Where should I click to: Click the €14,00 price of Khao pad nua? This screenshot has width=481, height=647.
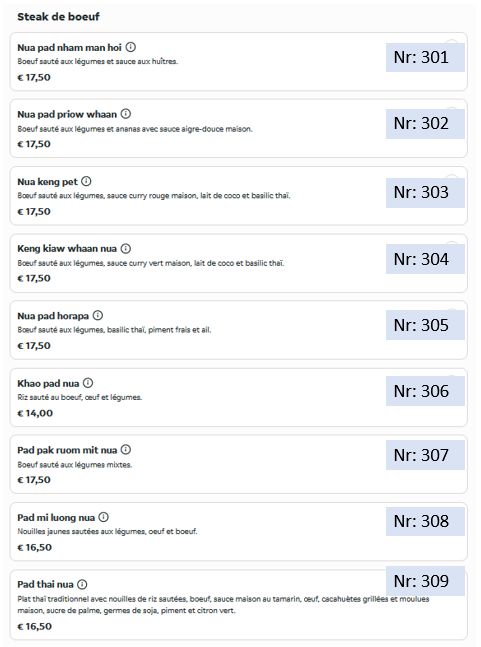pyautogui.click(x=35, y=413)
